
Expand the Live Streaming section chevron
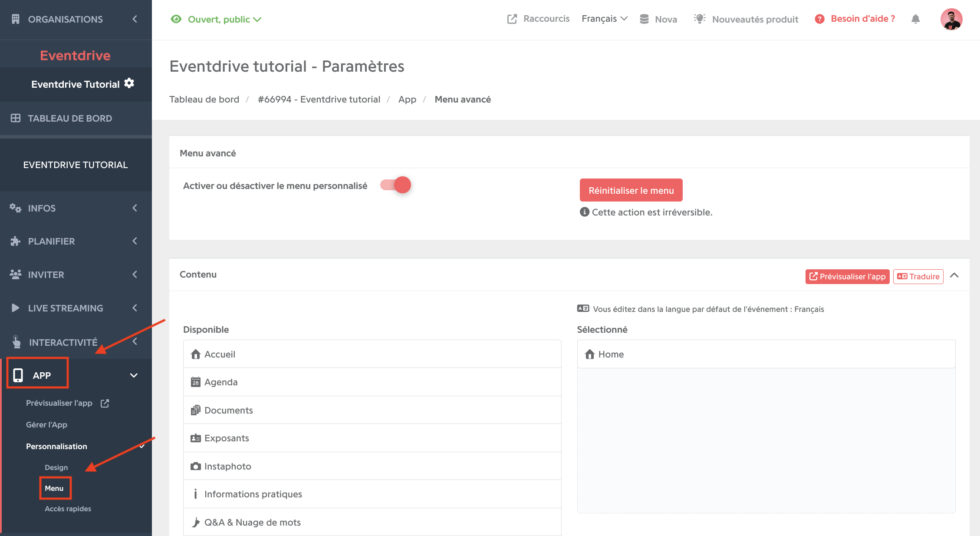pos(135,308)
